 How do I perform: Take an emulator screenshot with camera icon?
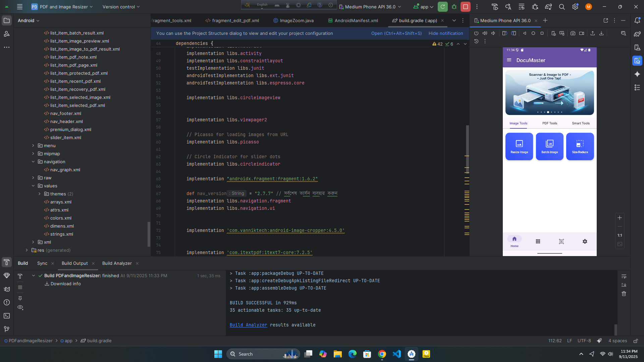coord(573,33)
